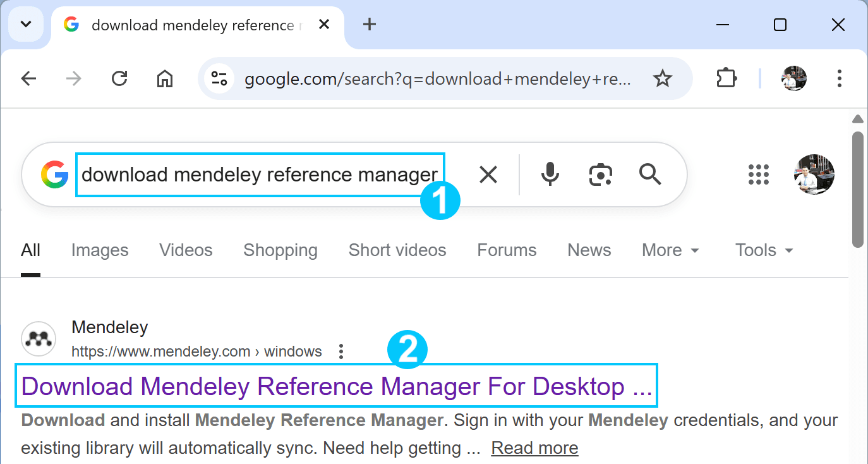Open Chrome's three-dot menu
Image resolution: width=868 pixels, height=464 pixels.
click(839, 78)
